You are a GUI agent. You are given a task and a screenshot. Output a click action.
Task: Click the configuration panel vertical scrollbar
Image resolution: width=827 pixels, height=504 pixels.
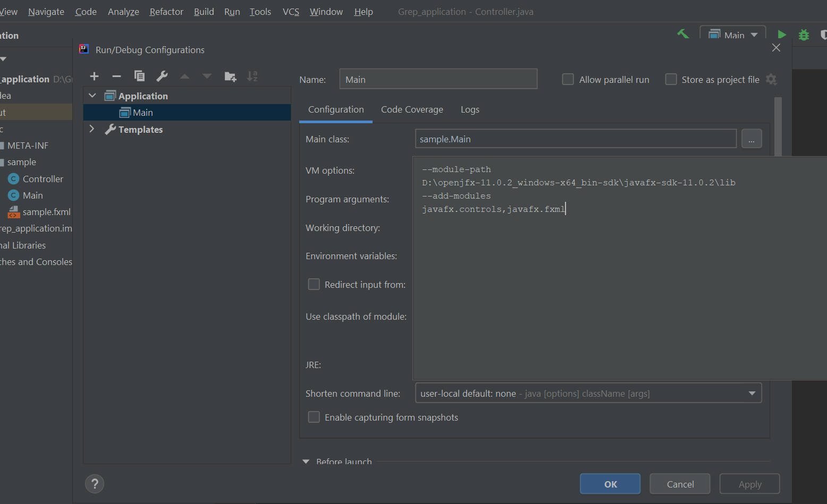778,126
